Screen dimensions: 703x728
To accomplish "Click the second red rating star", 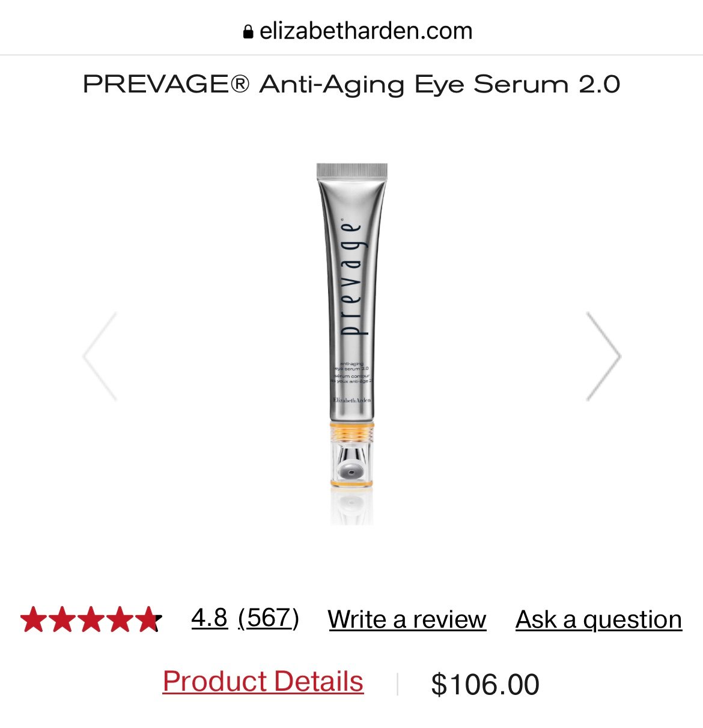I will [x=62, y=620].
